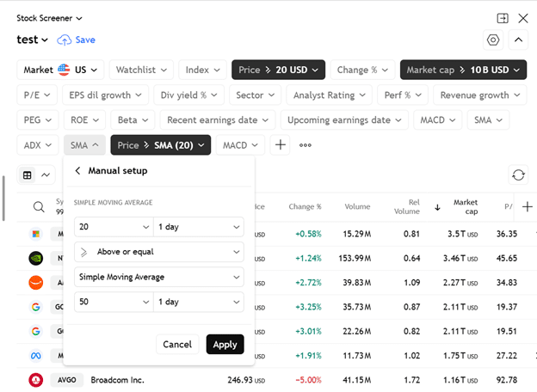Open the three-dots more filters menu
The height and width of the screenshot is (392, 537).
pyautogui.click(x=306, y=145)
